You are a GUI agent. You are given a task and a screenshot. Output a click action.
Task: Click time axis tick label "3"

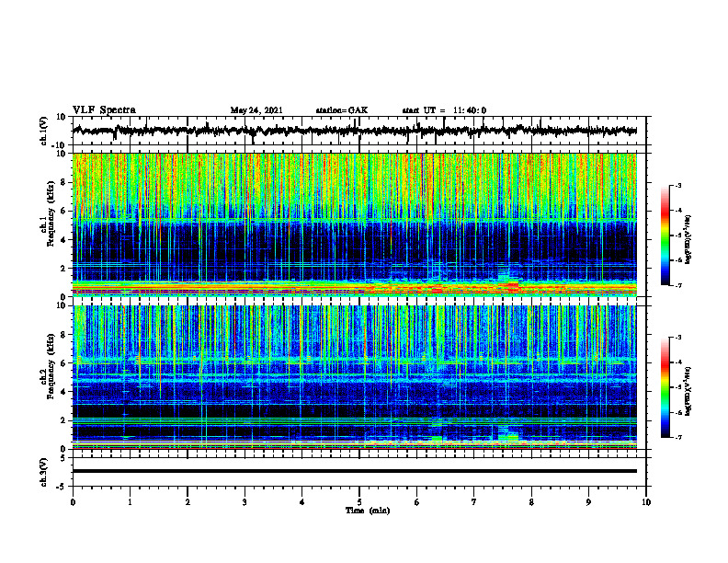[x=245, y=502]
